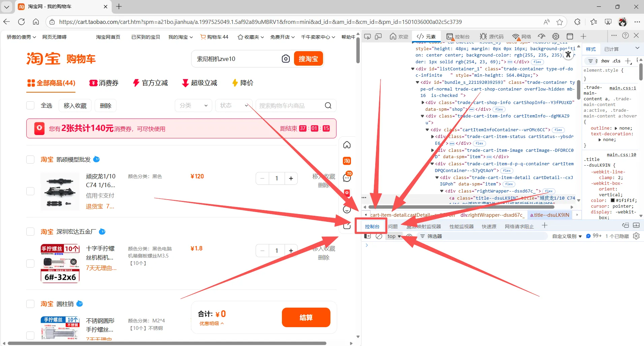Click the 顽皮龙 product thumbnail image
Image resolution: width=644 pixels, height=346 pixels.
(60, 191)
